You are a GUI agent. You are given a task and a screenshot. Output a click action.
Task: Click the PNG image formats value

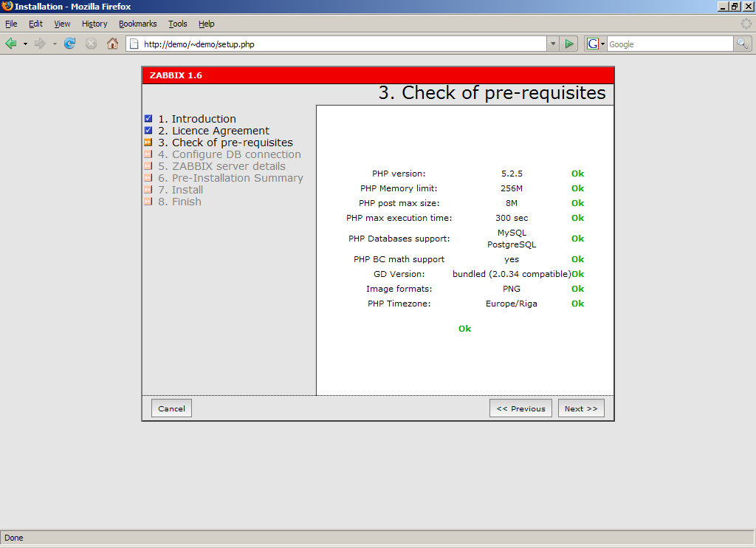tap(512, 289)
